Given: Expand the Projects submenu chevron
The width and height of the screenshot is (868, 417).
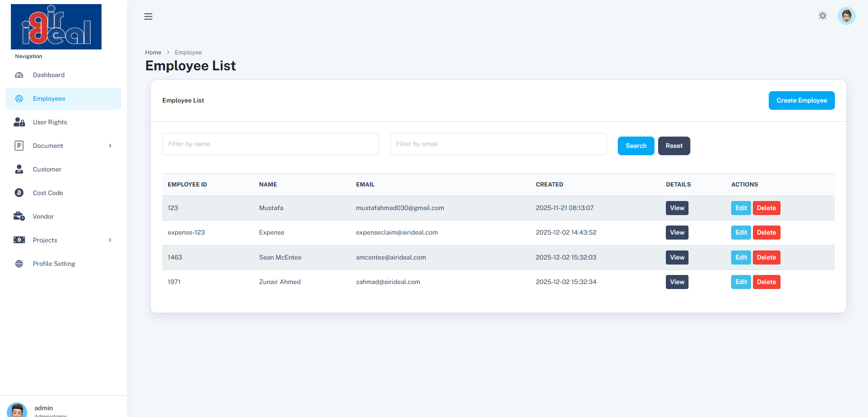Looking at the screenshot, I should 110,240.
